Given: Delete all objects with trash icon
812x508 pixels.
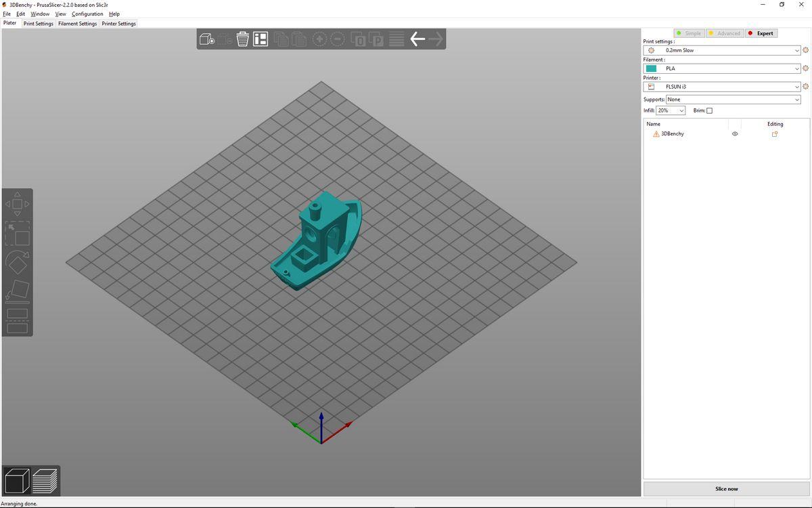Looking at the screenshot, I should (x=242, y=39).
